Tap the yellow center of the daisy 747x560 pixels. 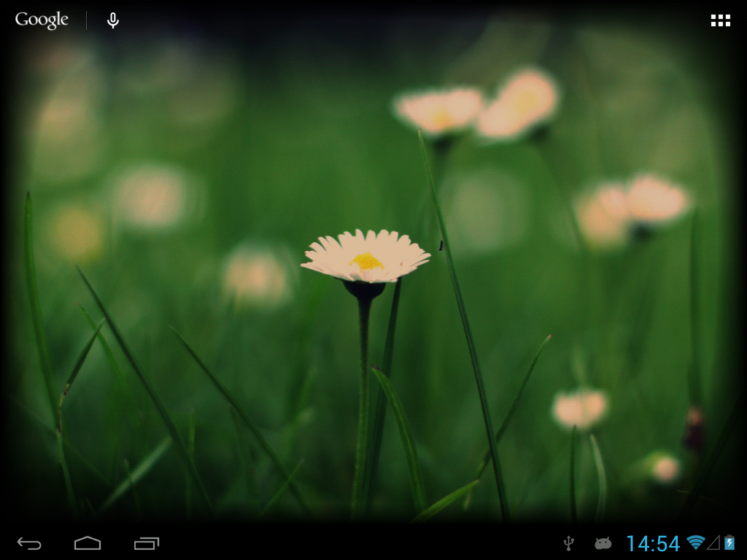click(366, 261)
